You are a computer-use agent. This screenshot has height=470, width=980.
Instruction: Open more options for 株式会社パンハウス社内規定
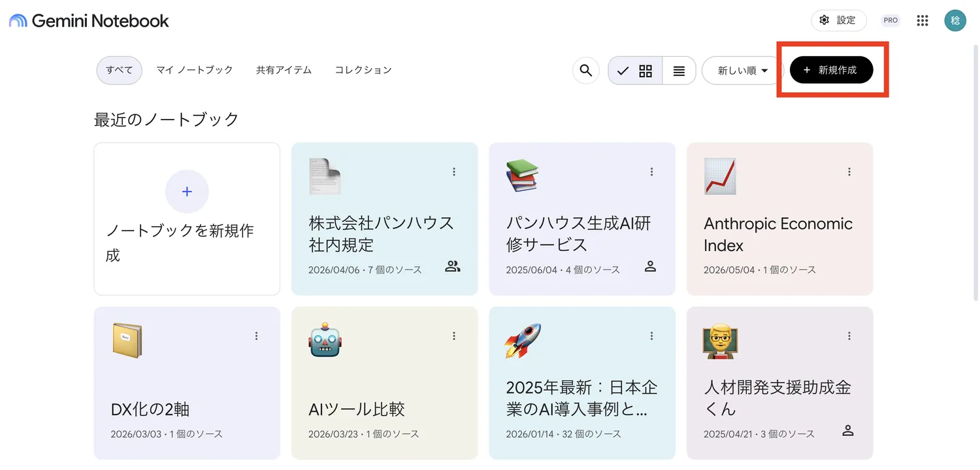(x=454, y=172)
